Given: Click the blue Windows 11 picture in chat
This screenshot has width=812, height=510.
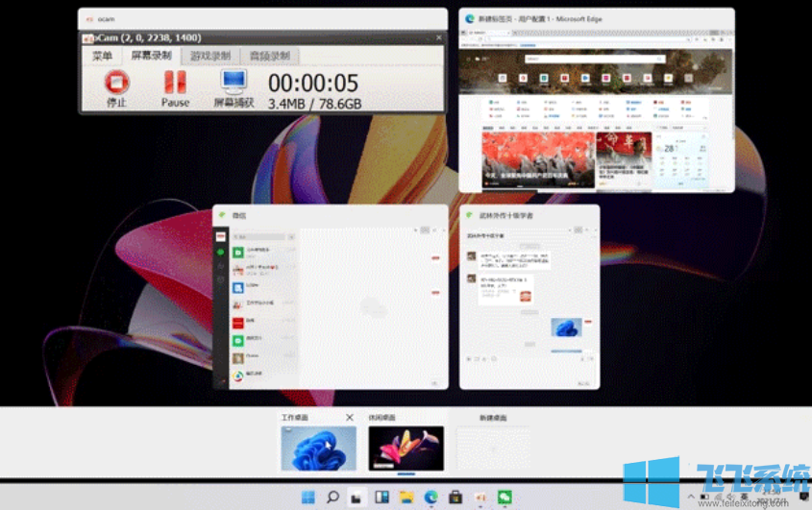Looking at the screenshot, I should (x=566, y=328).
